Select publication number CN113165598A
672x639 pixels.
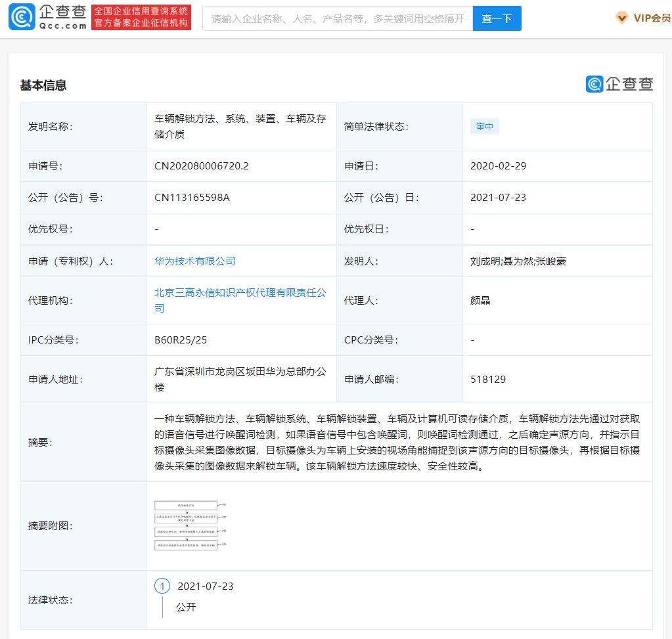(192, 198)
